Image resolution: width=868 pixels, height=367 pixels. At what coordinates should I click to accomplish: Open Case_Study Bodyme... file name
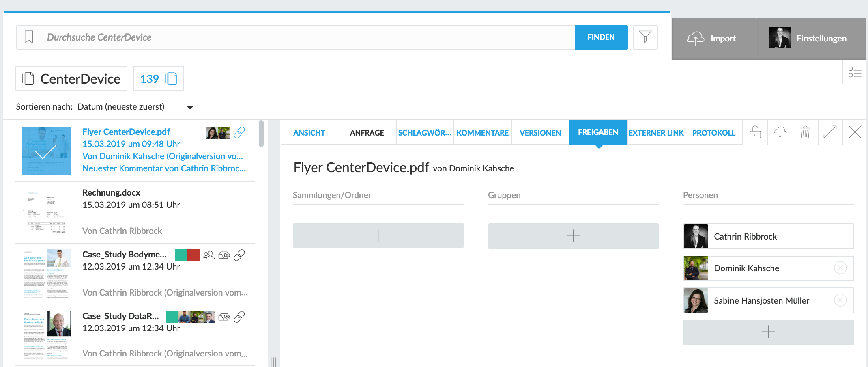pyautogui.click(x=125, y=255)
